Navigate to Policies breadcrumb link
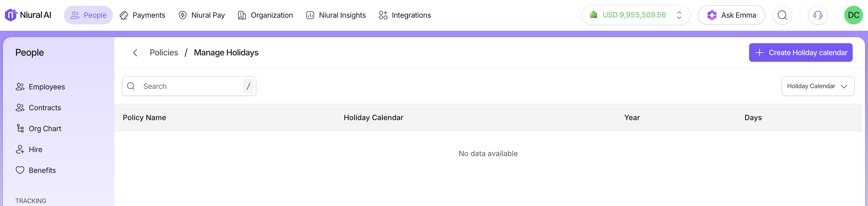Screen dimensions: 868x206 [x=164, y=53]
